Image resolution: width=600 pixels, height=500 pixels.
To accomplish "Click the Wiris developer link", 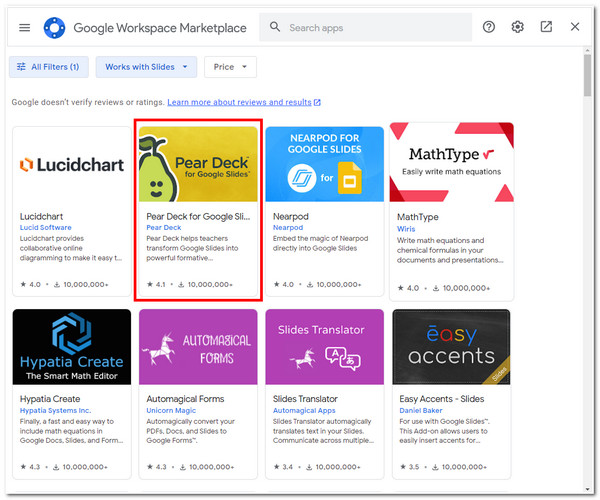I will coord(406,229).
